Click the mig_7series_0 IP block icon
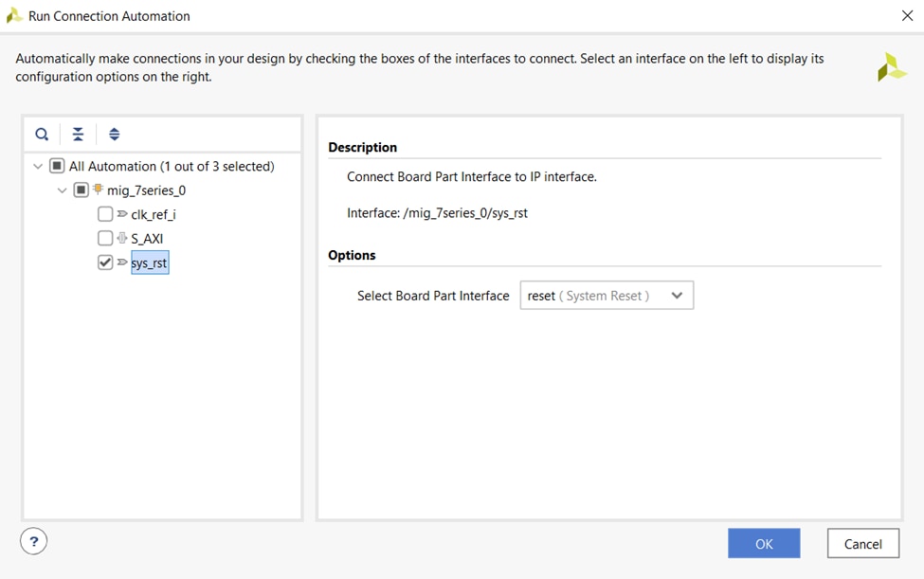This screenshot has width=924, height=579. [98, 190]
